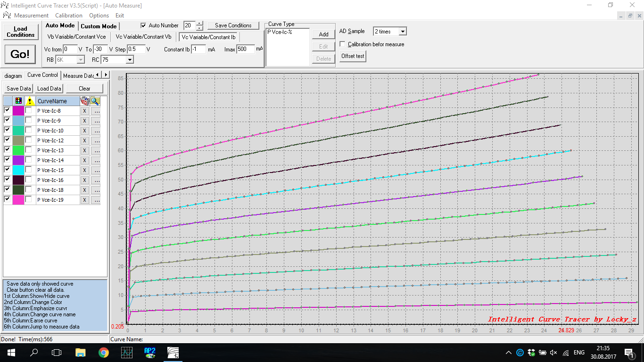Open the AP2 app in taskbar
Viewport: 644px width, 362px height.
150,353
